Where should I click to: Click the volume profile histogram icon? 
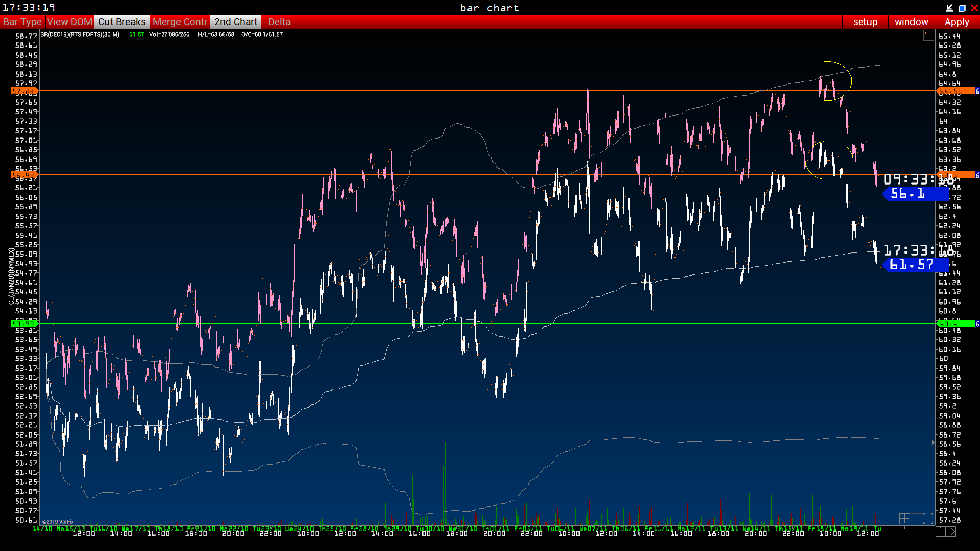(x=916, y=519)
